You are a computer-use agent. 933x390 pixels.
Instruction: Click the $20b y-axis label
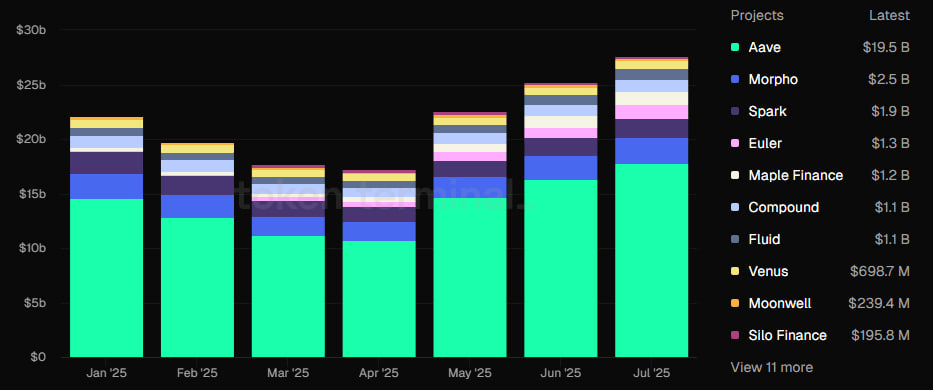pyautogui.click(x=31, y=139)
